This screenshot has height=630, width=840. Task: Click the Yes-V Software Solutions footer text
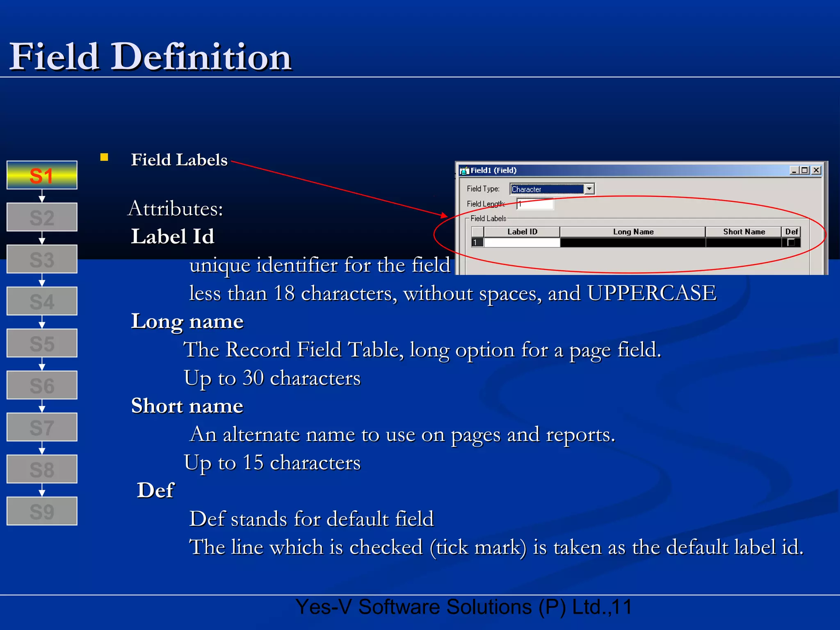point(463,607)
